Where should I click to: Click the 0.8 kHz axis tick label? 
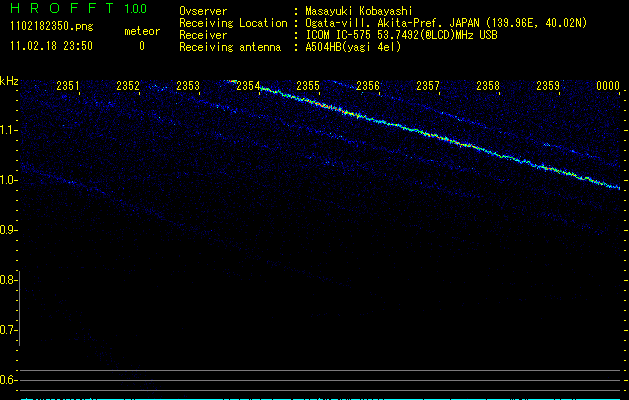tap(8, 280)
